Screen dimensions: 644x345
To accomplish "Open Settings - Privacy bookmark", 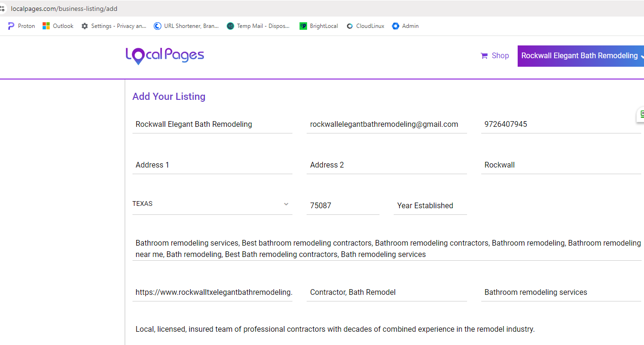I will pyautogui.click(x=114, y=26).
